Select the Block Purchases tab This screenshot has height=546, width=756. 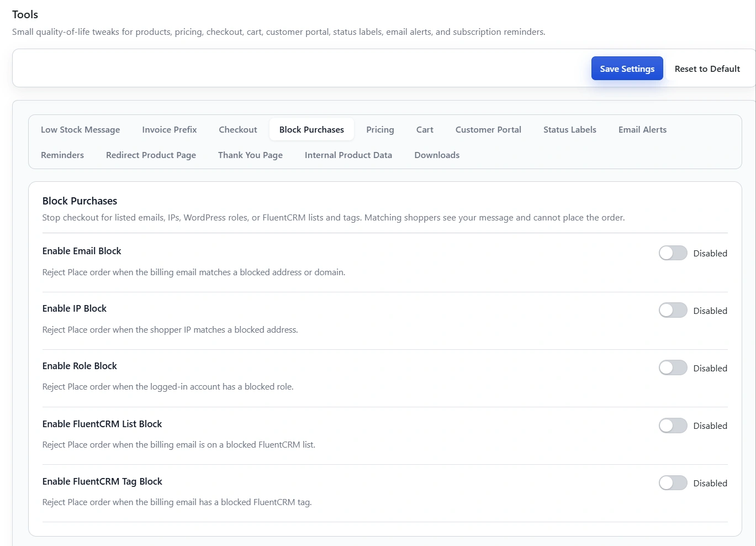[311, 130]
